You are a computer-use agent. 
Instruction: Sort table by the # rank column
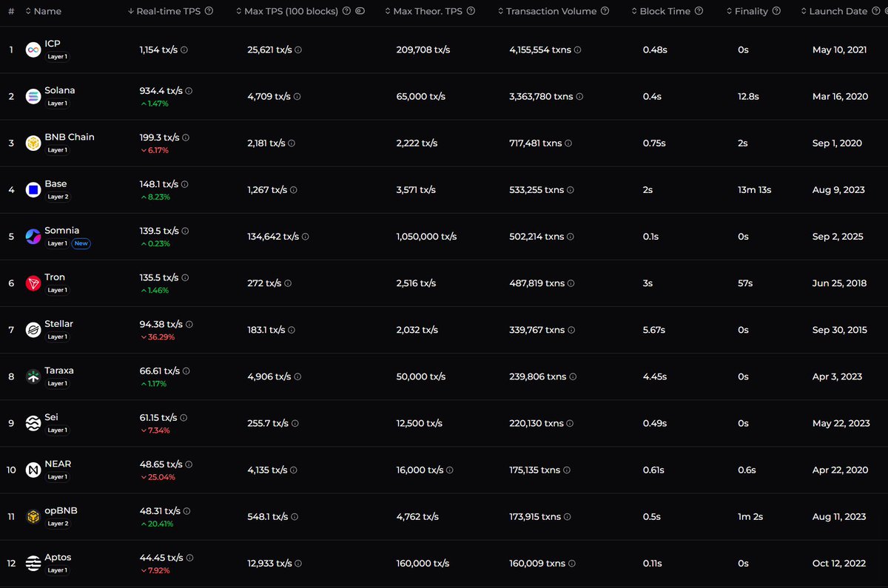[10, 11]
